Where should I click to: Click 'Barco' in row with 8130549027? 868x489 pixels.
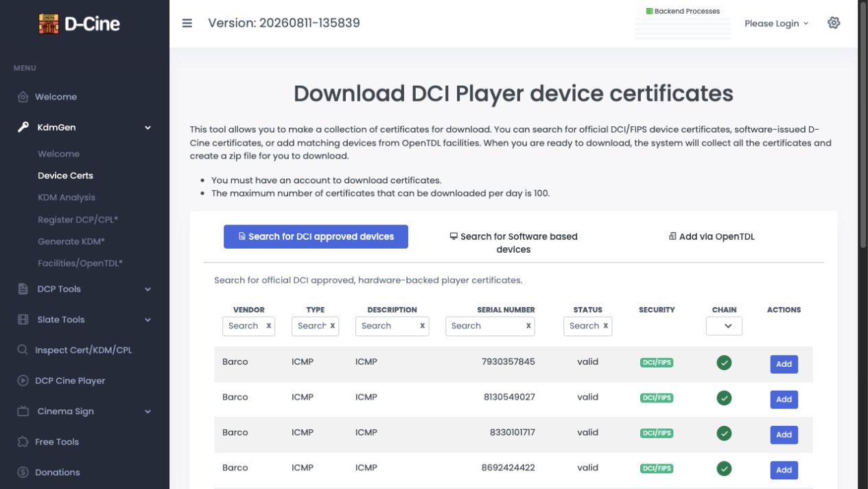pos(235,397)
